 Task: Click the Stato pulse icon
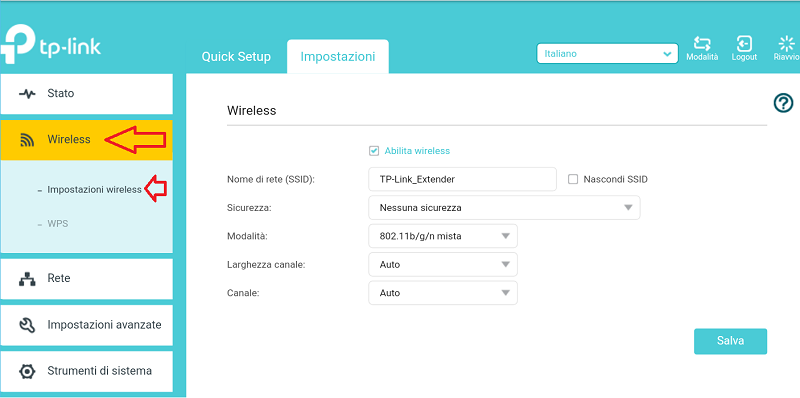[27, 94]
